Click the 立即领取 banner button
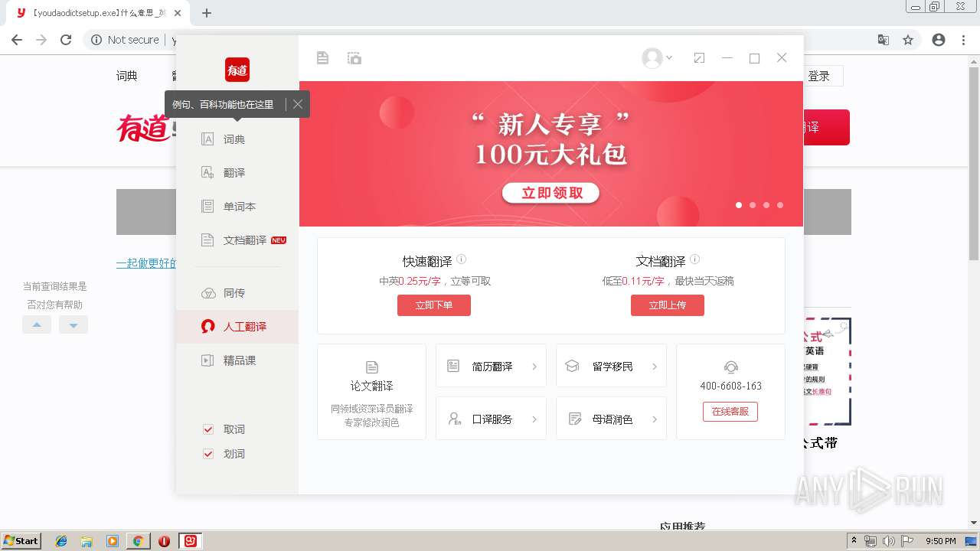This screenshot has width=980, height=551. (x=551, y=193)
